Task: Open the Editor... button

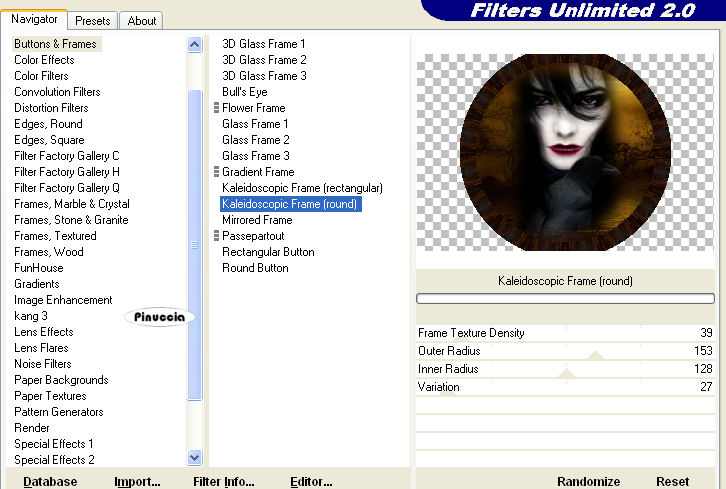Action: click(x=311, y=482)
